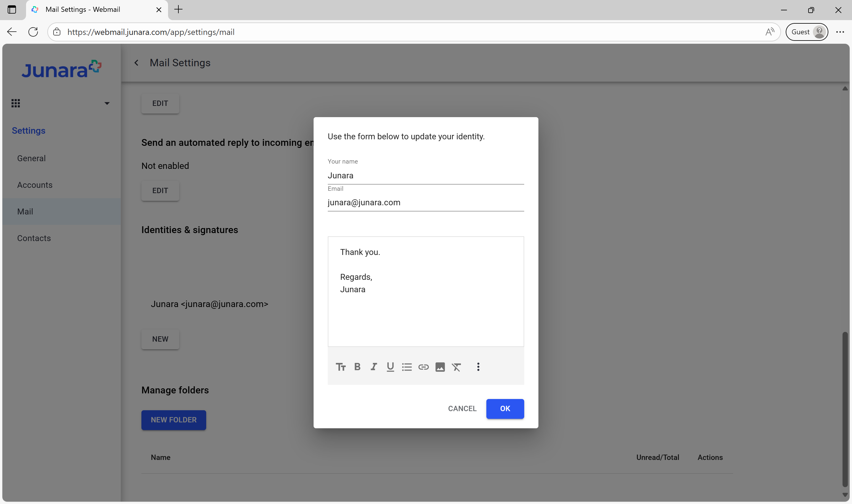
Task: Insert a hyperlink in the signature
Action: [423, 367]
